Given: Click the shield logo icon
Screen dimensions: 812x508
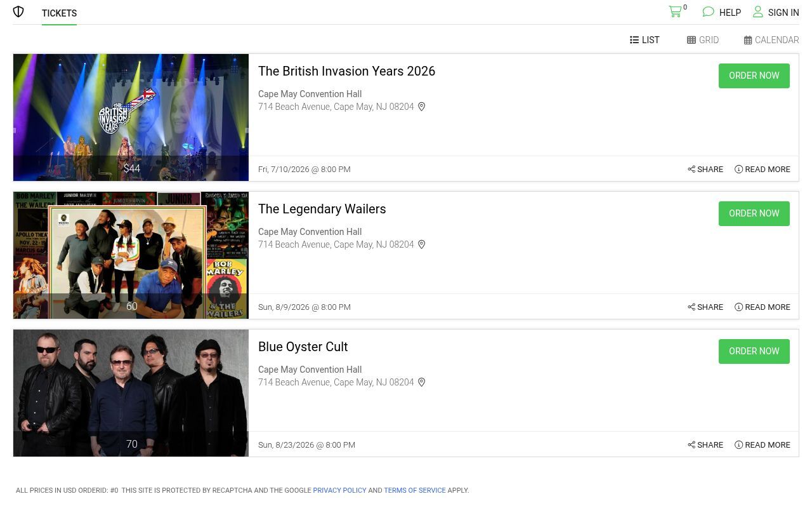Looking at the screenshot, I should pyautogui.click(x=18, y=12).
